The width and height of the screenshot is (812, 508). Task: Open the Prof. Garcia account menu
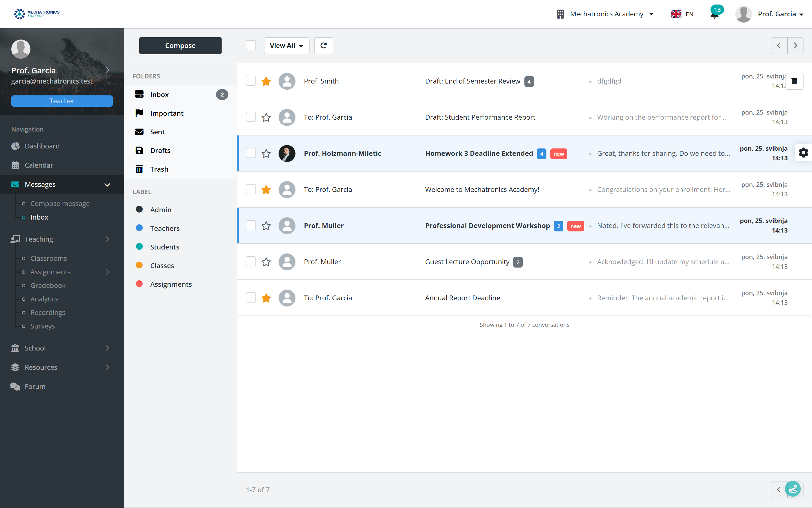coord(769,14)
